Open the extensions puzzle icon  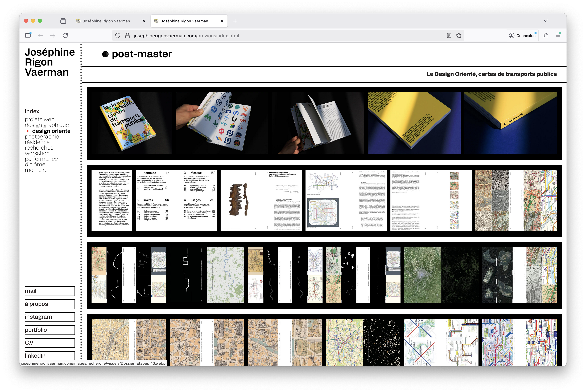pos(546,35)
